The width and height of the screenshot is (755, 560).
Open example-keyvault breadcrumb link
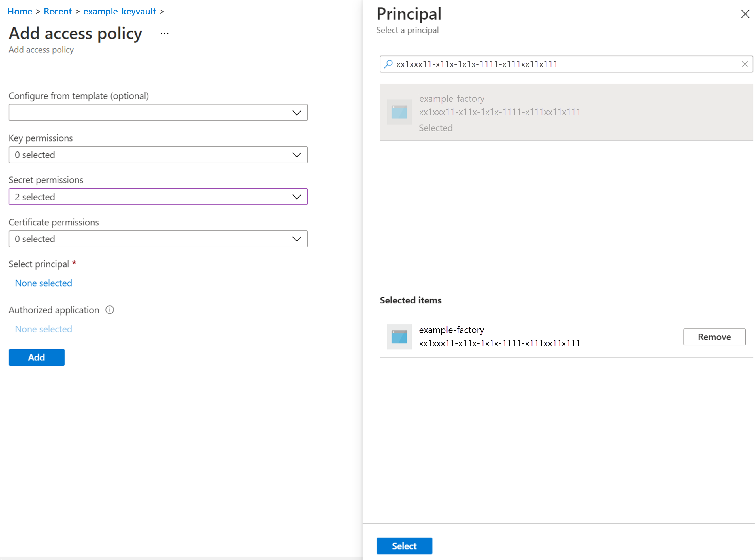(x=120, y=12)
